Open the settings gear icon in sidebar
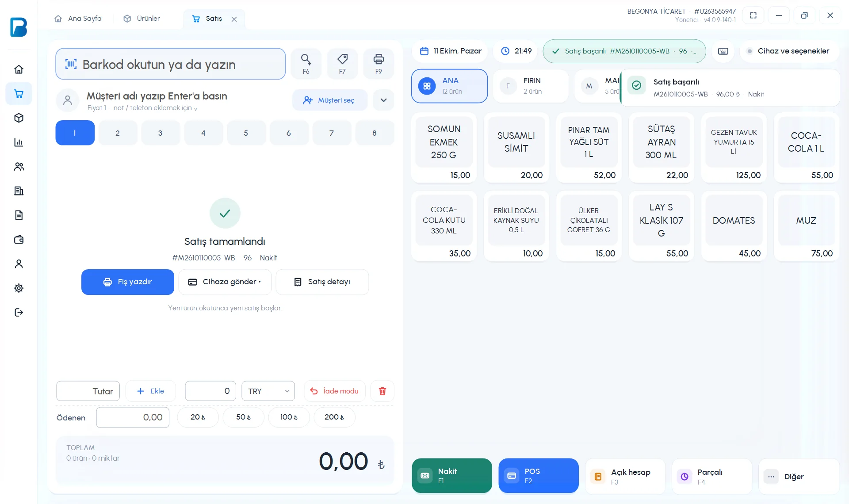Viewport: 849px width, 504px height. (x=19, y=288)
